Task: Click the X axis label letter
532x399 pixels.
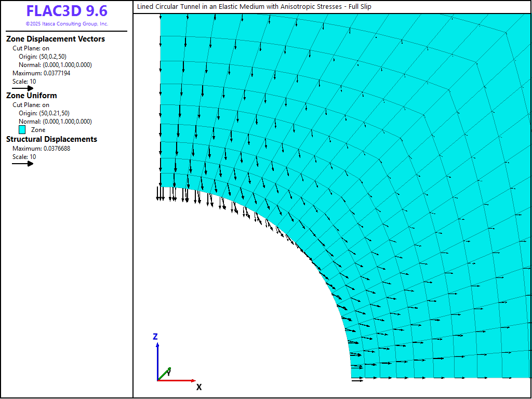Action: [199, 387]
